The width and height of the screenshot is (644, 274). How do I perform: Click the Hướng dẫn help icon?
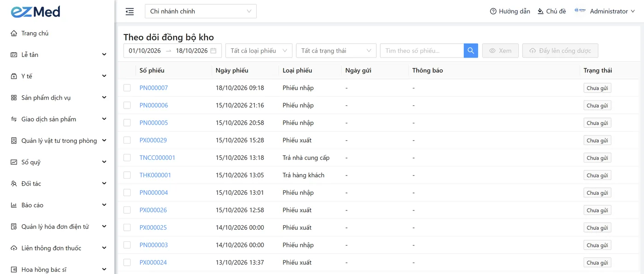click(493, 12)
